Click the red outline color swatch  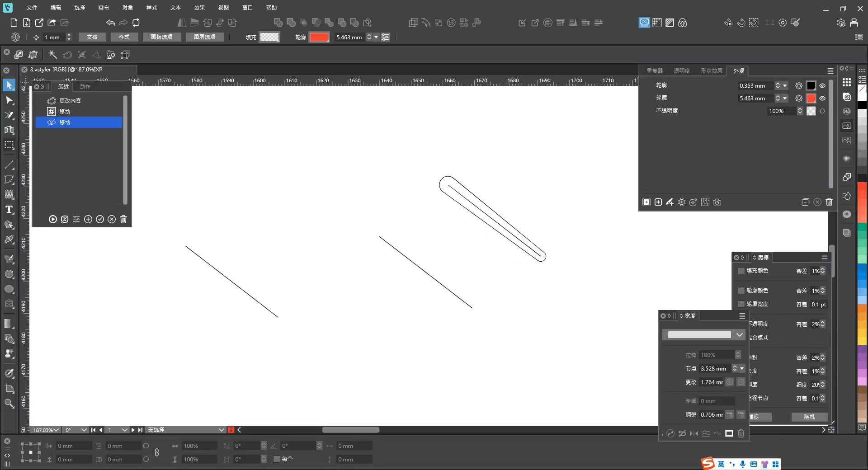tap(319, 37)
